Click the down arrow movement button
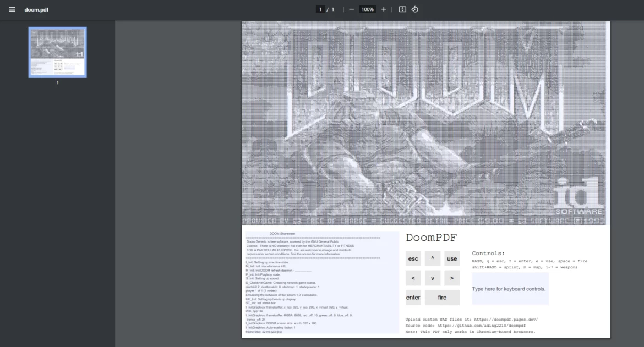The width and height of the screenshot is (644, 347). point(432,278)
